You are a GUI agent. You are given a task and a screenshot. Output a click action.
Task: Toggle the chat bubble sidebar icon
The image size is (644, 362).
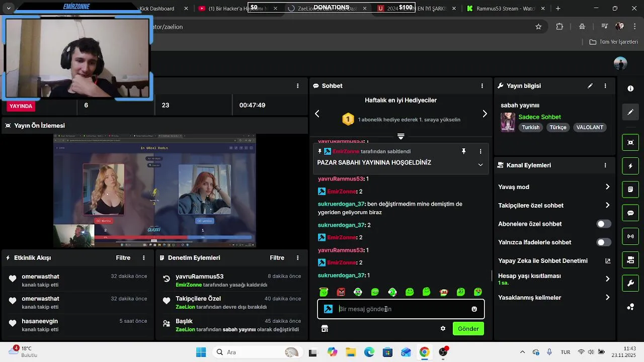[630, 213]
